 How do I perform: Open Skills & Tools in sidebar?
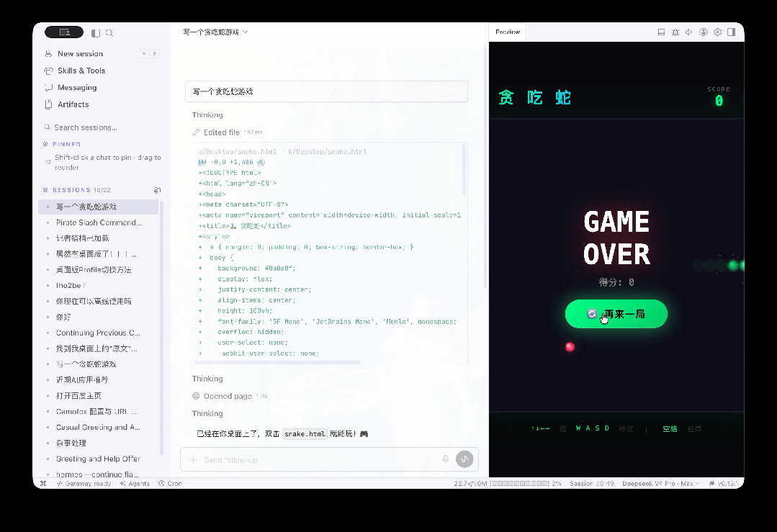click(x=81, y=71)
